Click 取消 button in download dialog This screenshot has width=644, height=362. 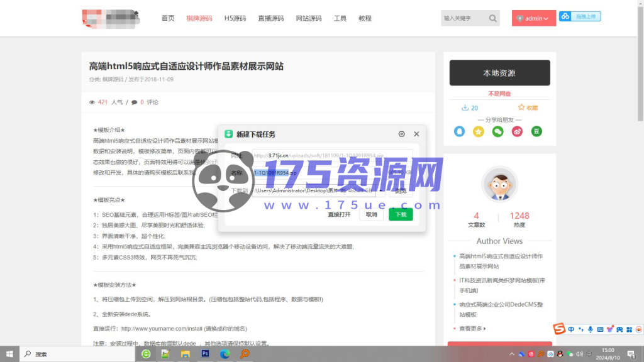pyautogui.click(x=371, y=214)
